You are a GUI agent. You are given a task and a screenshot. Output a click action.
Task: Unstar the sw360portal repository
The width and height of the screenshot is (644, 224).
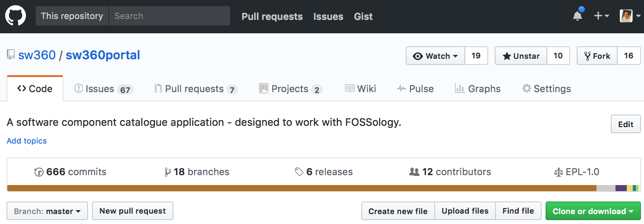[521, 56]
